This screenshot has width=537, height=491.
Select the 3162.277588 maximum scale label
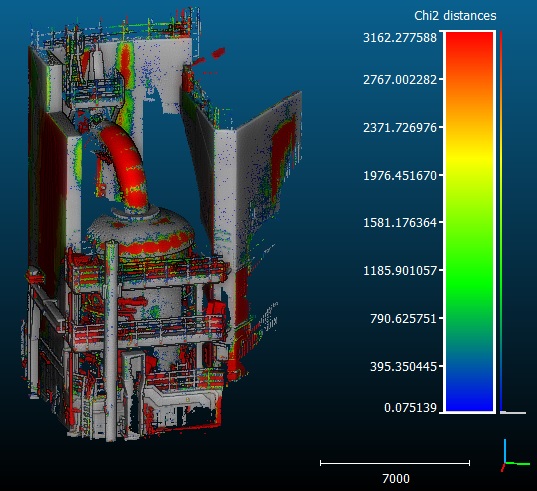tap(400, 37)
